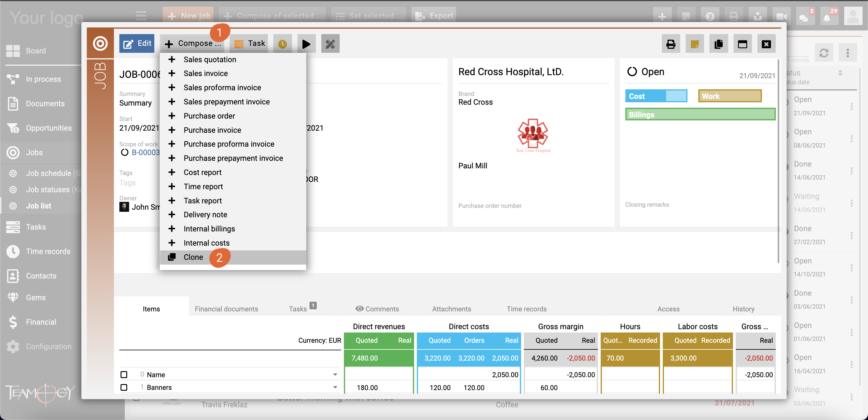Click the user avatar icon in top bar

[853, 16]
